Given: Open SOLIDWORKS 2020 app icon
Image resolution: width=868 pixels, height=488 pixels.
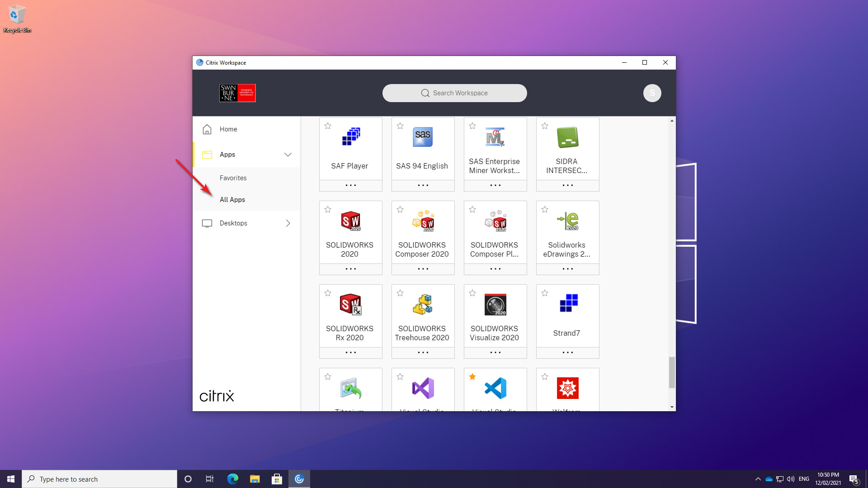Looking at the screenshot, I should point(350,221).
